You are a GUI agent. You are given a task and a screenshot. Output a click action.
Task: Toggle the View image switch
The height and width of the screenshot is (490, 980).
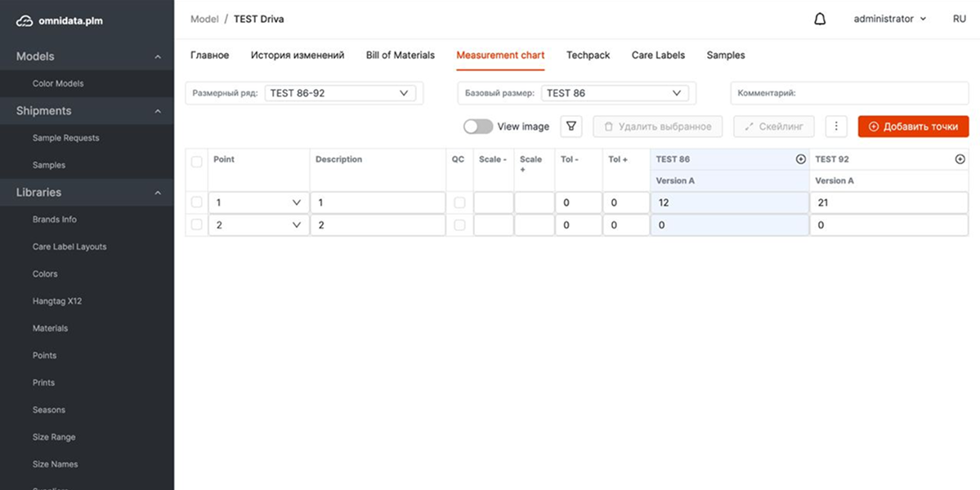[x=478, y=127]
